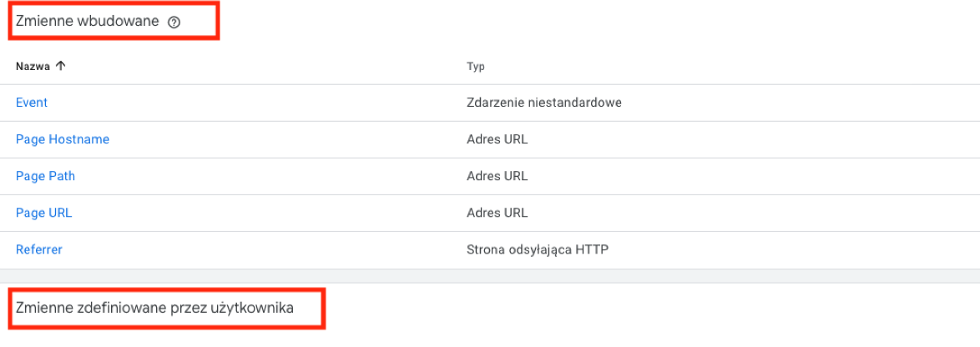Open the Event variable link
Screen dimensions: 980x347
[x=31, y=103]
